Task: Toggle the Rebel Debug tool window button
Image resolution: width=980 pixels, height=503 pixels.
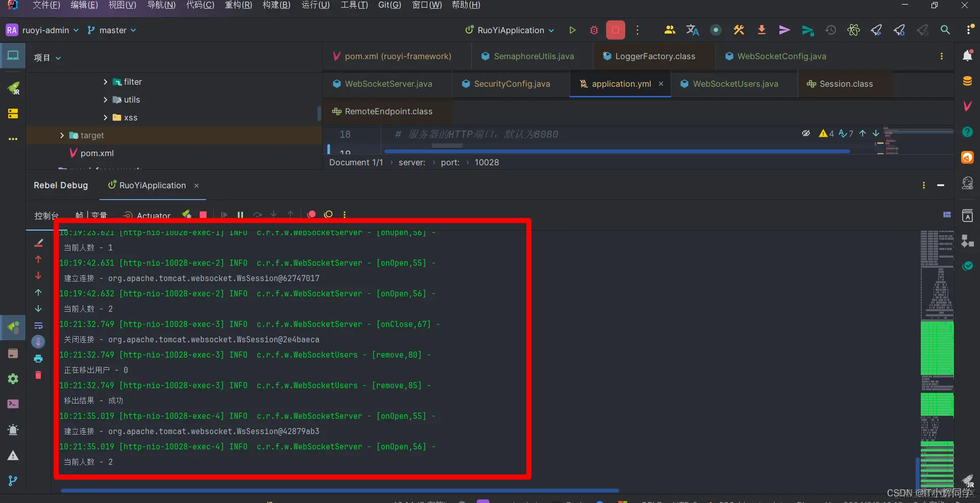Action: 13,327
